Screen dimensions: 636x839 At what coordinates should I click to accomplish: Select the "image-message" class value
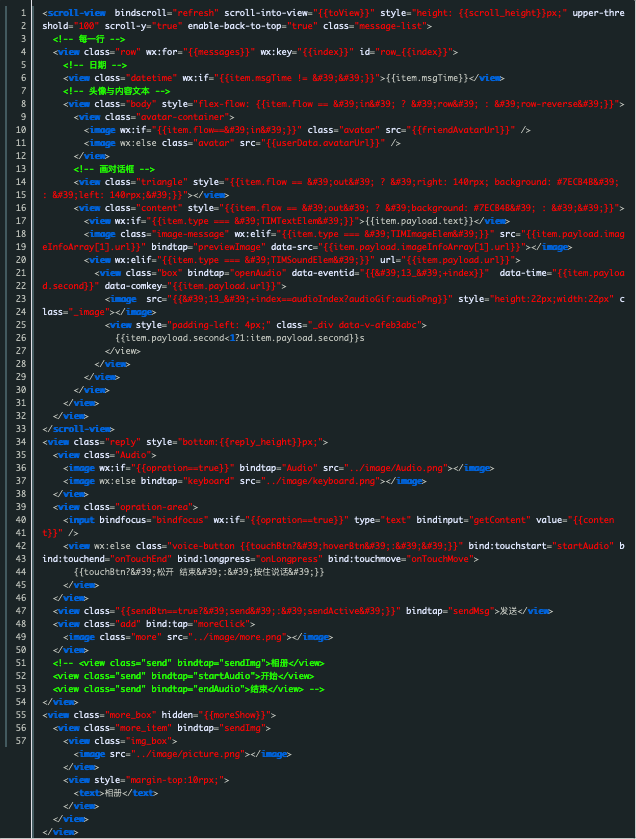click(193, 234)
